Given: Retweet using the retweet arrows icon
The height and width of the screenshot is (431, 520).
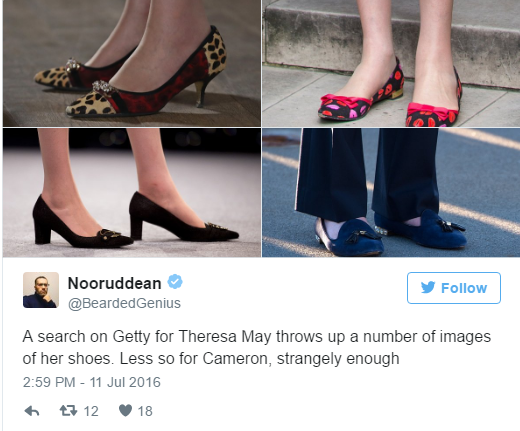Looking at the screenshot, I should point(68,411).
